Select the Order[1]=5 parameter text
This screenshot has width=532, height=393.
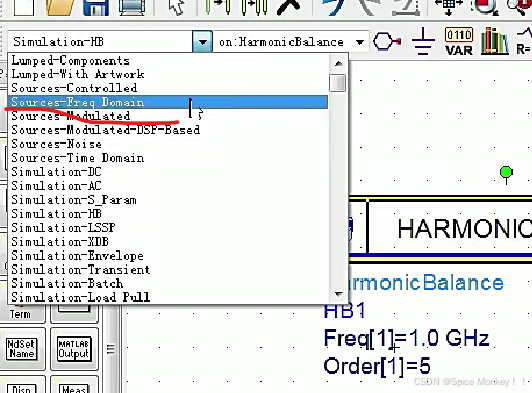[377, 366]
